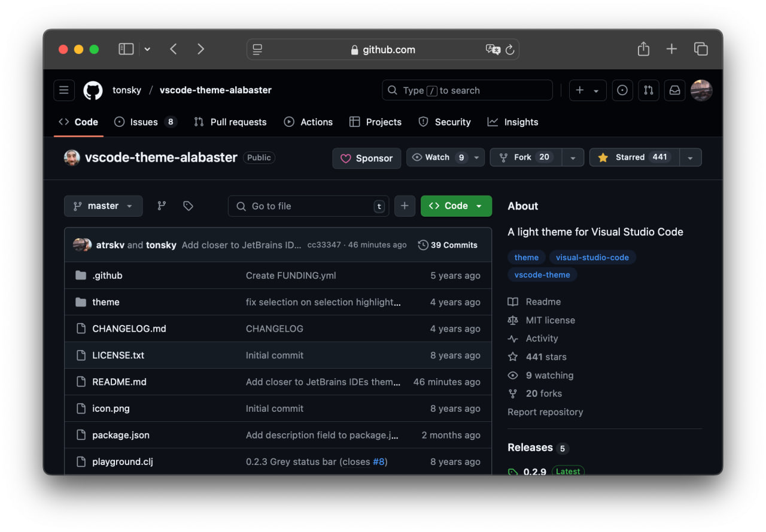
Task: Click the Fork button
Action: [x=526, y=157]
